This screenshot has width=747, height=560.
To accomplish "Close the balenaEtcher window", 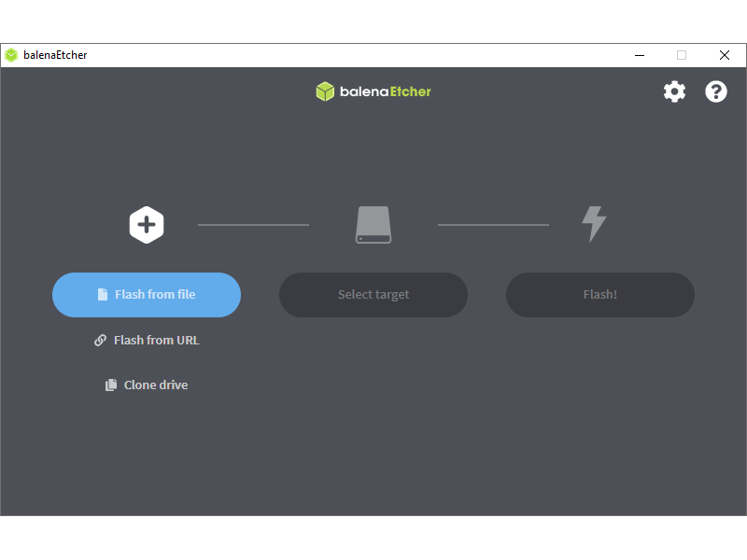I will pyautogui.click(x=725, y=55).
